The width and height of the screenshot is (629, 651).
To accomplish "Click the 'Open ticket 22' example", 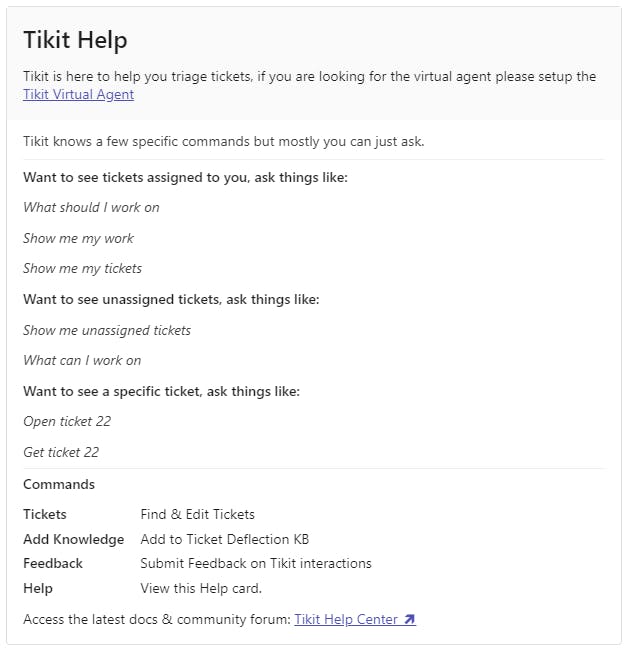I will (x=67, y=421).
